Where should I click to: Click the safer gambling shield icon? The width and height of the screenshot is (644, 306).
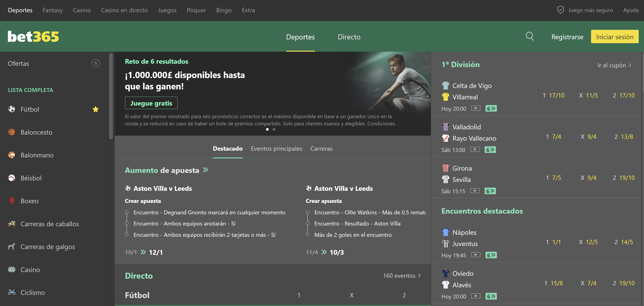coord(560,10)
